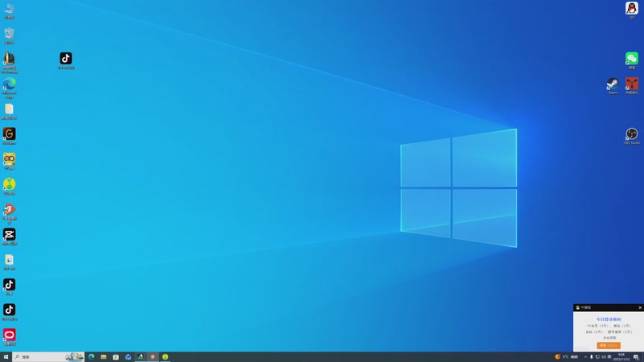Open the Mail app on the taskbar
This screenshot has height=362, width=644.
tap(128, 356)
